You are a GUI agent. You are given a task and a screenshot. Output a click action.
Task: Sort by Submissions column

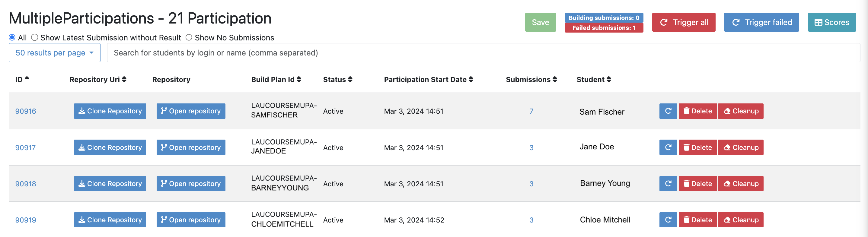pyautogui.click(x=531, y=79)
